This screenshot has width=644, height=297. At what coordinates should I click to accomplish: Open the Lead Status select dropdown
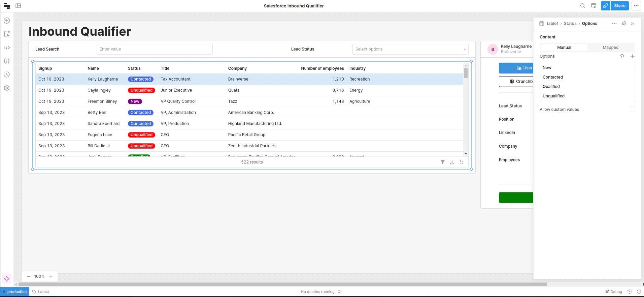[x=410, y=49]
